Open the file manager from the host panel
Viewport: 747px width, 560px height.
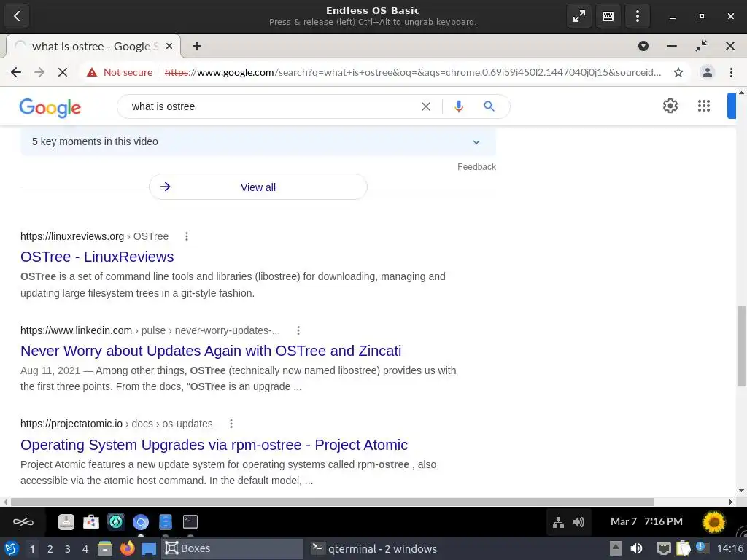point(105,548)
